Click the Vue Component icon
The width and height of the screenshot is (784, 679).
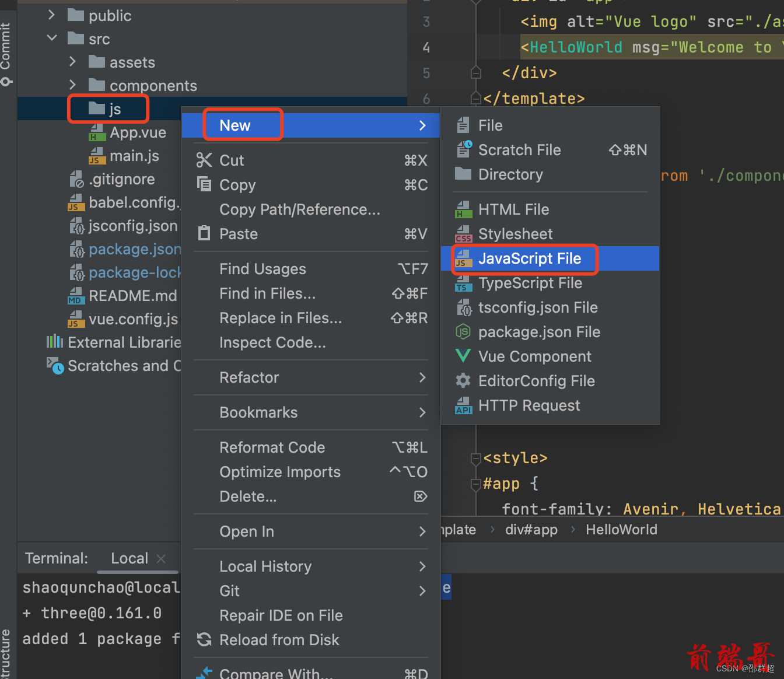point(463,356)
